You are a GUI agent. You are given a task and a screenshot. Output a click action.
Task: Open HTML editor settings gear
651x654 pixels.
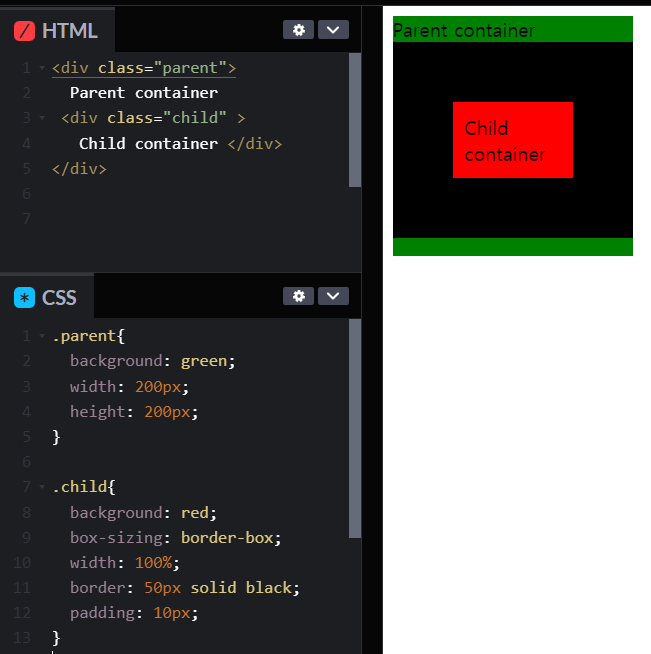coord(298,30)
